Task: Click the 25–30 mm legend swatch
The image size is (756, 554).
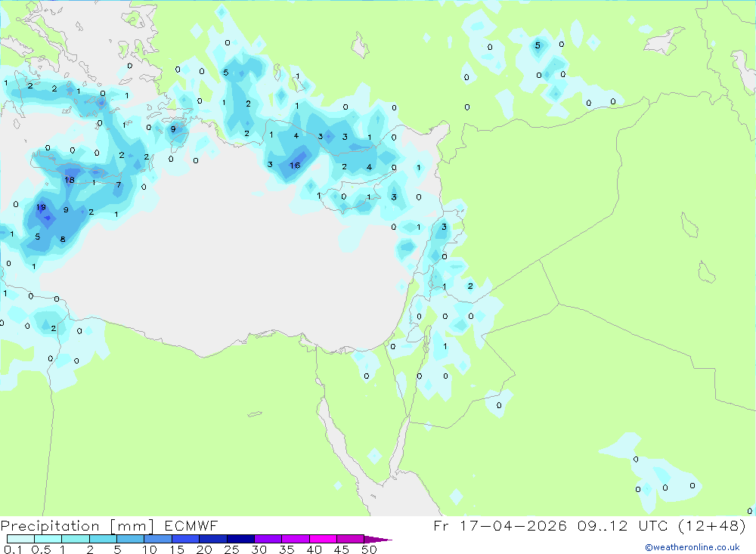Action: click(240, 539)
